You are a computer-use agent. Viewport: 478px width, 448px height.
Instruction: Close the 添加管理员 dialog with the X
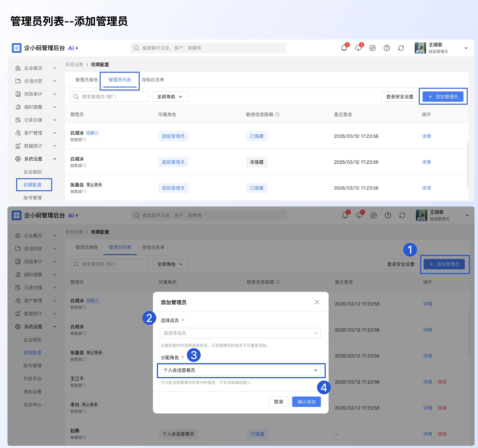(317, 302)
